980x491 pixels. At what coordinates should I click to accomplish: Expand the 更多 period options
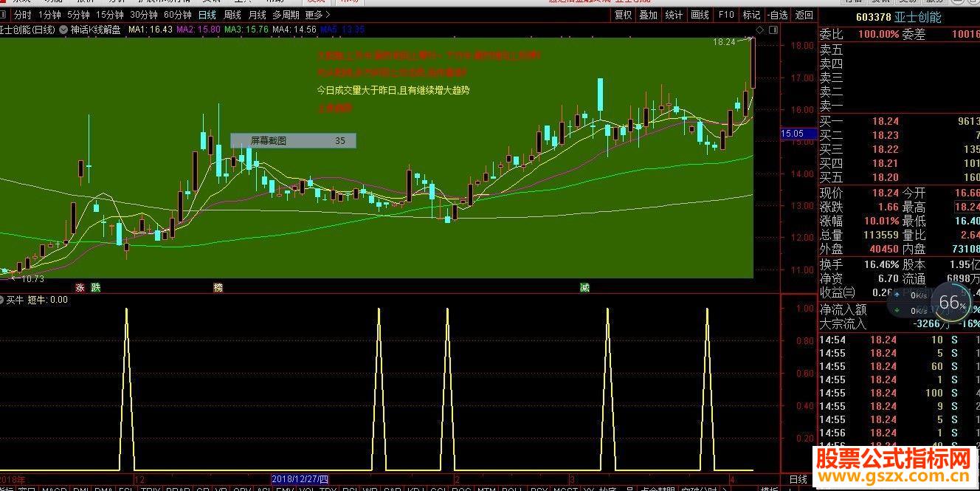(318, 15)
